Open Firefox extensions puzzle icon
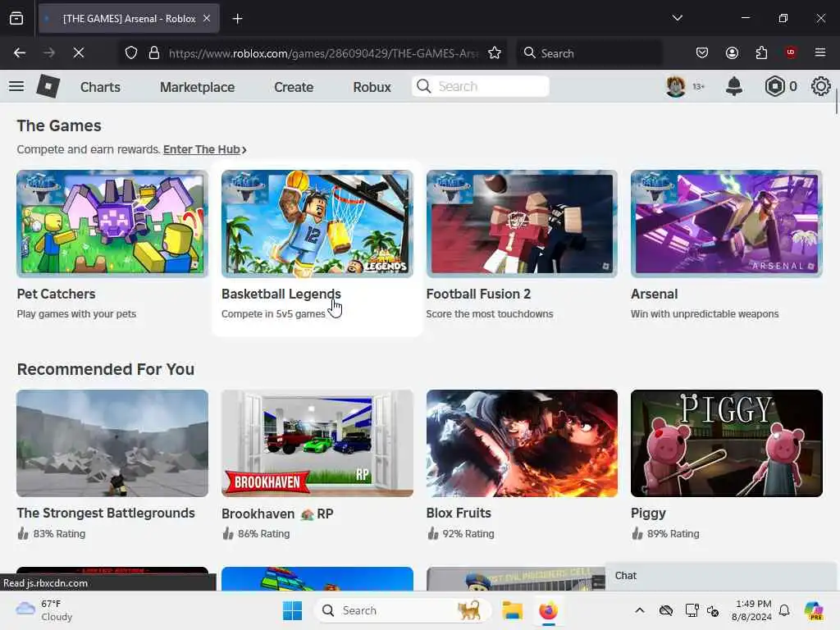Image resolution: width=840 pixels, height=630 pixels. click(x=761, y=52)
